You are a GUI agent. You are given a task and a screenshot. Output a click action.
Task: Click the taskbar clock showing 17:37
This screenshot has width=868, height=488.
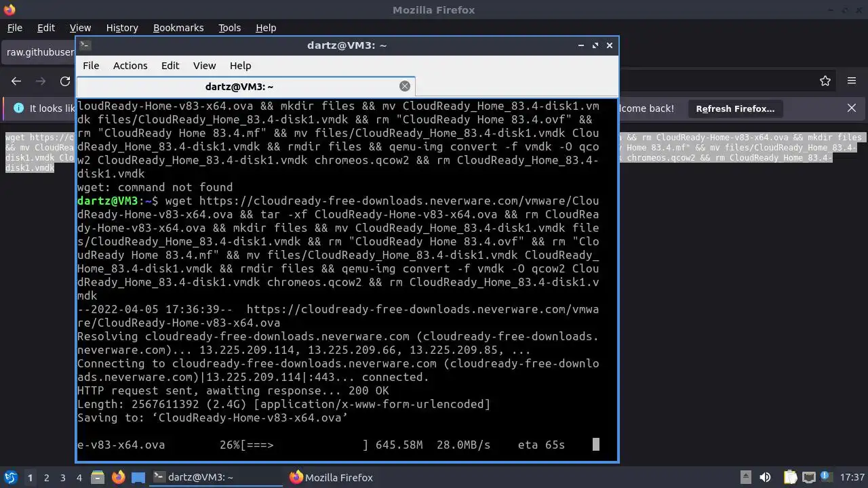click(852, 477)
